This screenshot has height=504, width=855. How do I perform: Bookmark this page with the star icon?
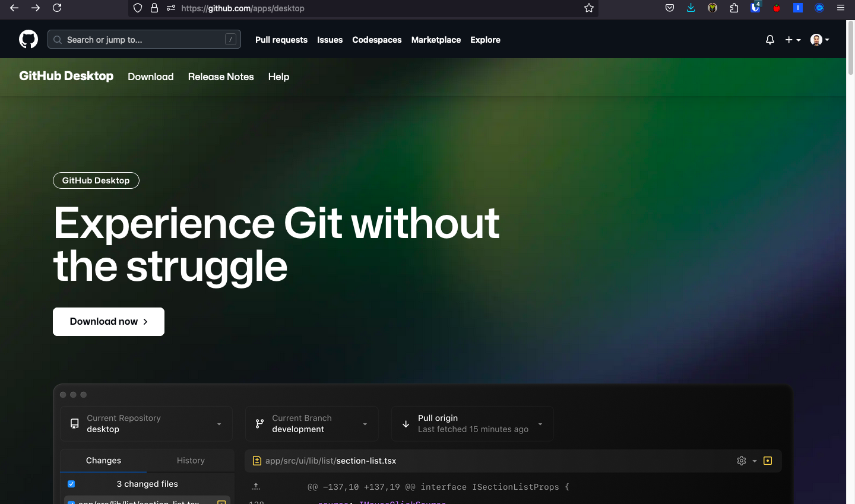588,8
